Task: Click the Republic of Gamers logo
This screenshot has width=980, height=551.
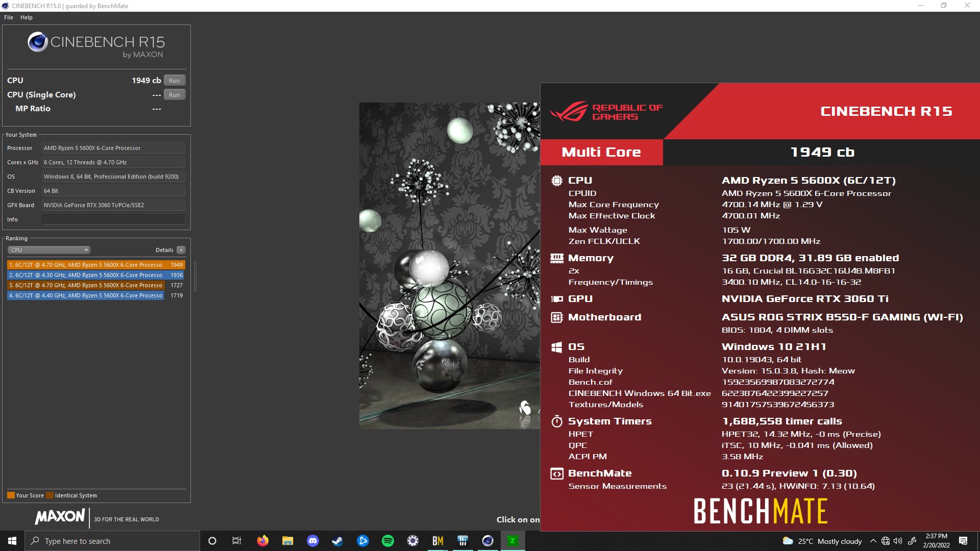Action: click(x=606, y=112)
